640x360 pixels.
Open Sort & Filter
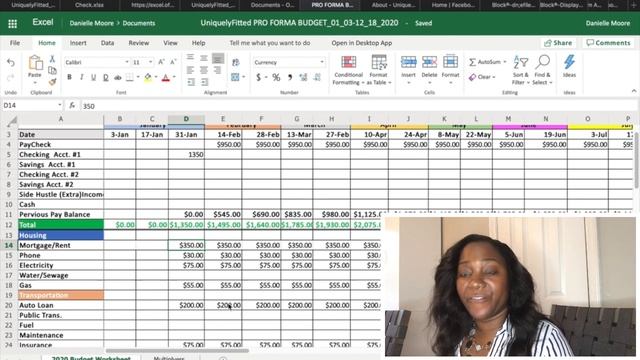pyautogui.click(x=520, y=70)
